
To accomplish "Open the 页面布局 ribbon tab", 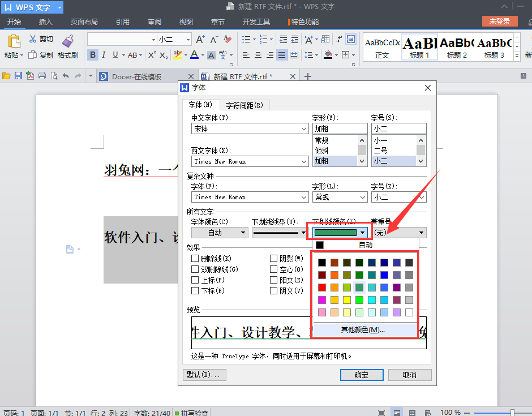I will (x=84, y=22).
